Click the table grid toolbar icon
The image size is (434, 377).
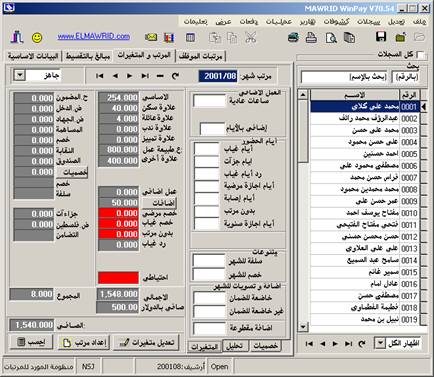click(x=190, y=37)
